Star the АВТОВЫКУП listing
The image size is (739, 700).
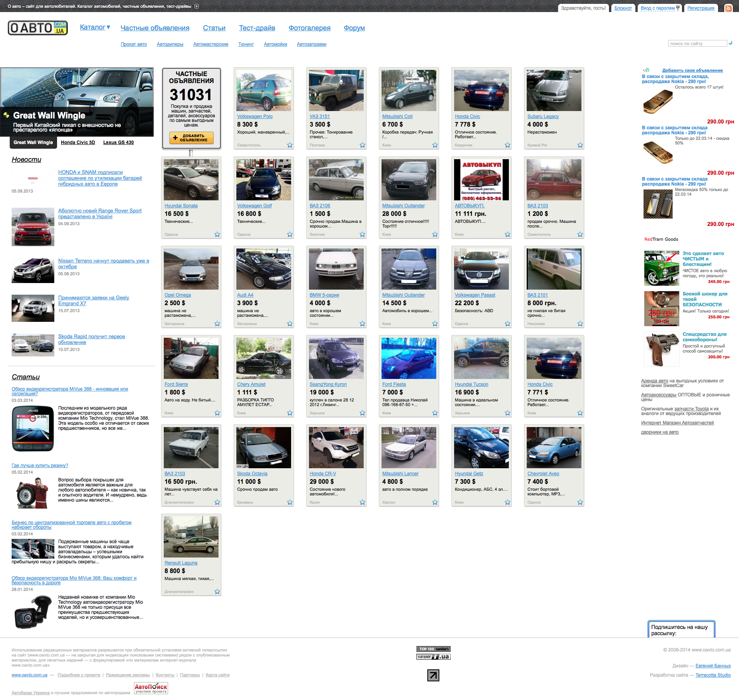(x=508, y=234)
